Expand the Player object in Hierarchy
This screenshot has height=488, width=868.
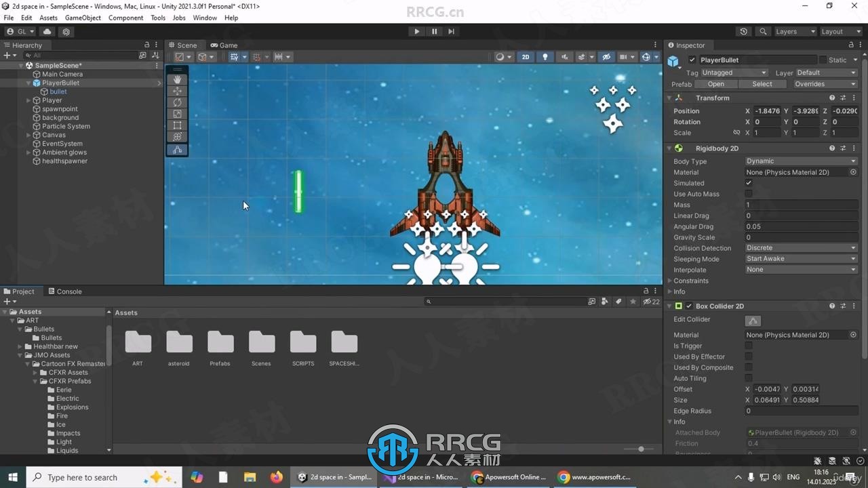pos(28,100)
